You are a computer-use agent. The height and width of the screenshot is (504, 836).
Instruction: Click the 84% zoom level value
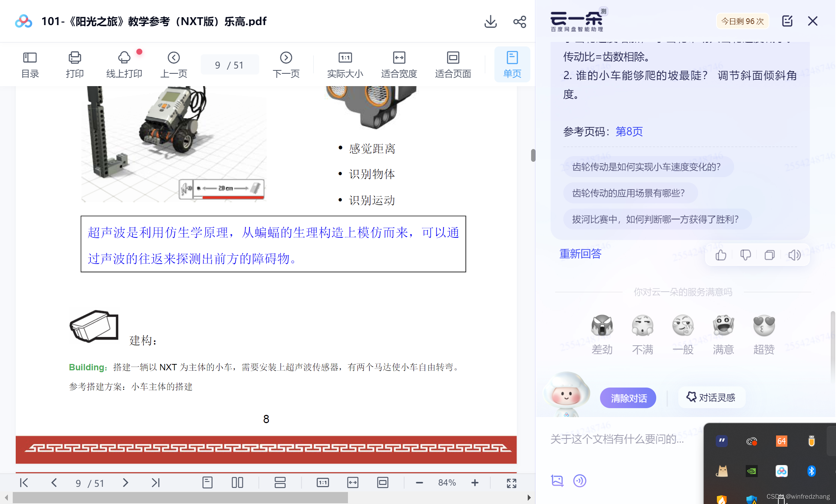tap(447, 483)
